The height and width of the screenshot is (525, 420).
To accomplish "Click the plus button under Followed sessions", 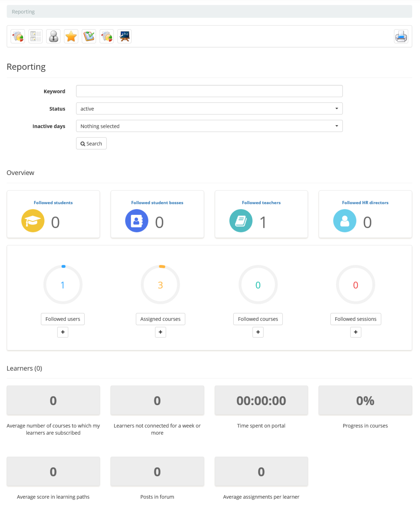I will (x=356, y=332).
